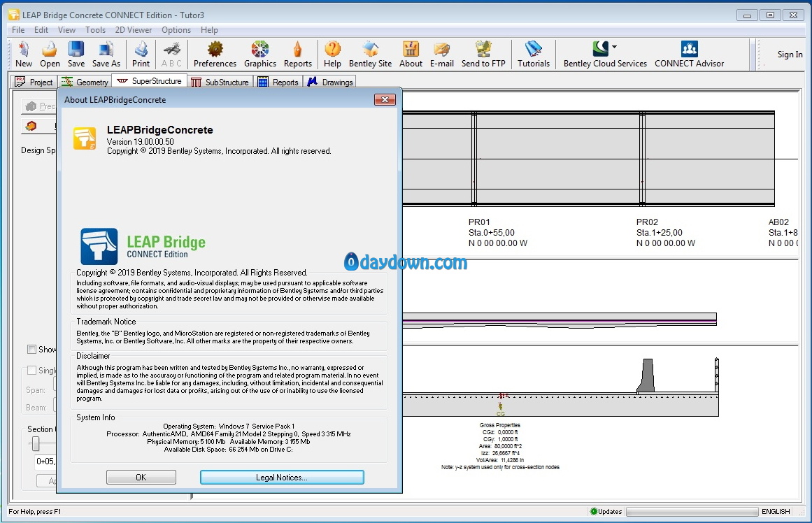Select the PR01 pier label in viewer
812x523 pixels.
point(479,222)
